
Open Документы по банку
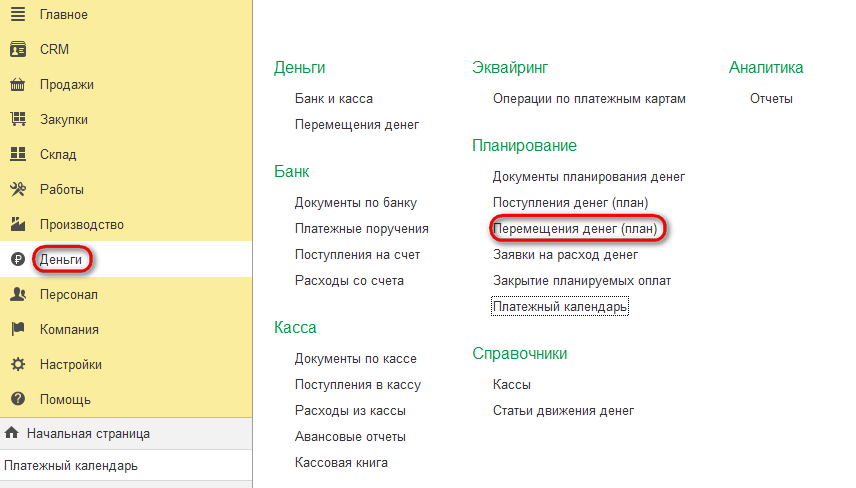tap(356, 203)
